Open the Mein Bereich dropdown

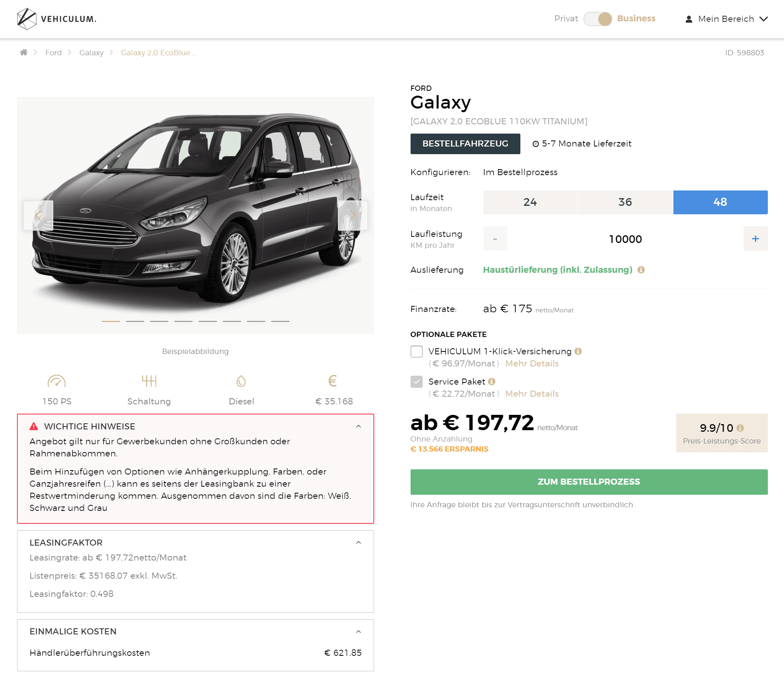[x=727, y=19]
